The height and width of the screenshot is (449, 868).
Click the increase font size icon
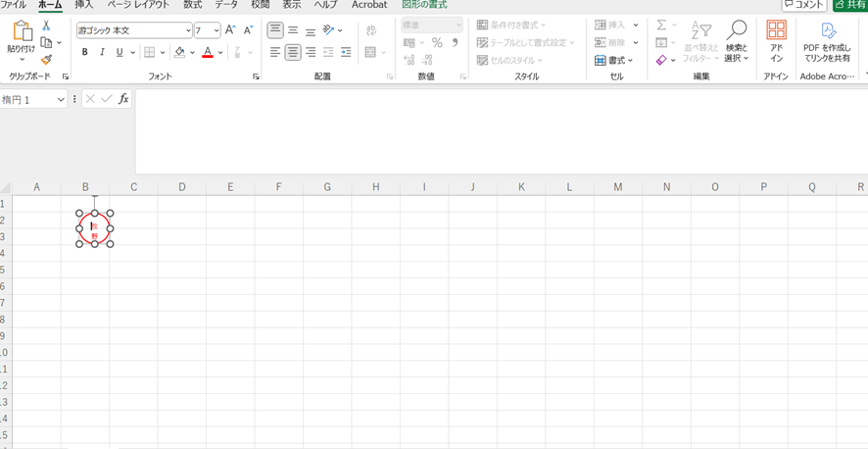pyautogui.click(x=231, y=30)
